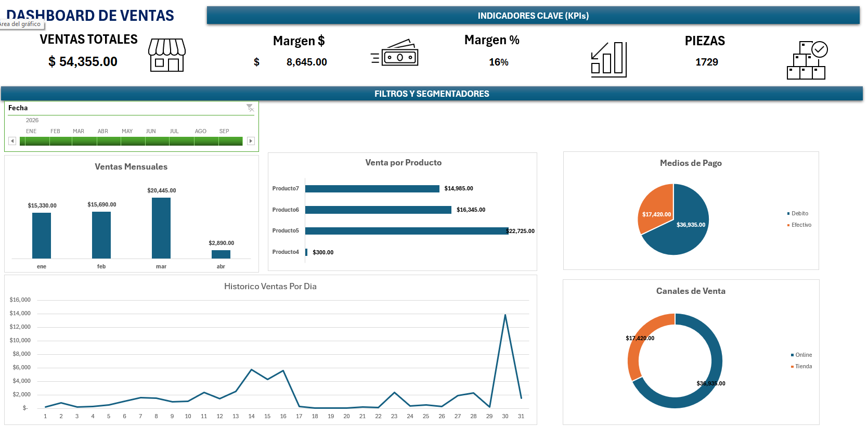Click the boxes with checkmark icon

point(807,60)
